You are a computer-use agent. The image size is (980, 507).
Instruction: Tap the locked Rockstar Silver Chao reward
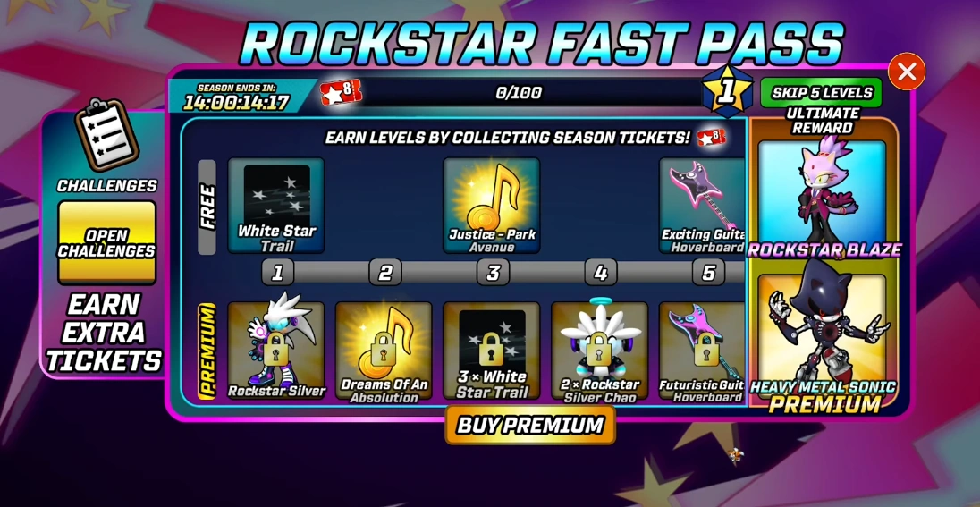click(x=599, y=351)
